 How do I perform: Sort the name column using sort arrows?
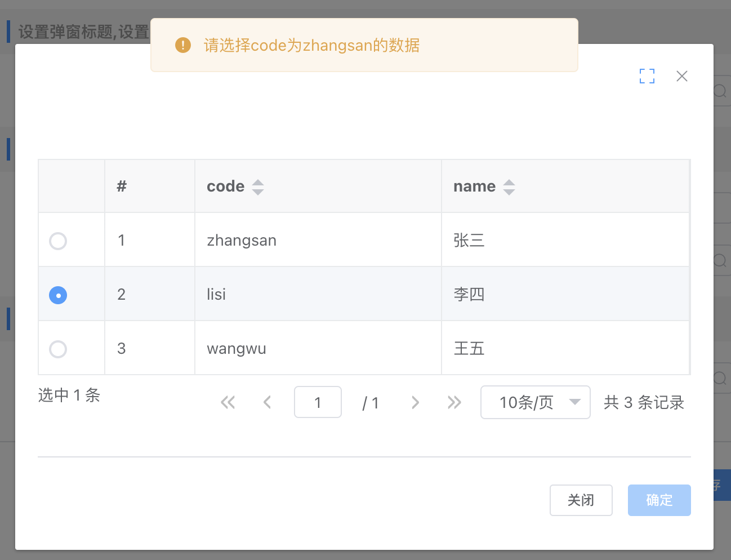pyautogui.click(x=509, y=187)
